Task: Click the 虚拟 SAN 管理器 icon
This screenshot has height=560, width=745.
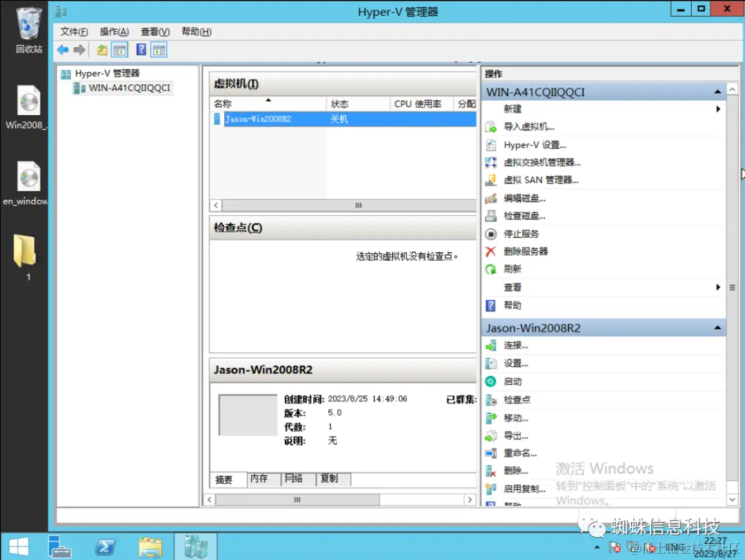Action: coord(491,180)
